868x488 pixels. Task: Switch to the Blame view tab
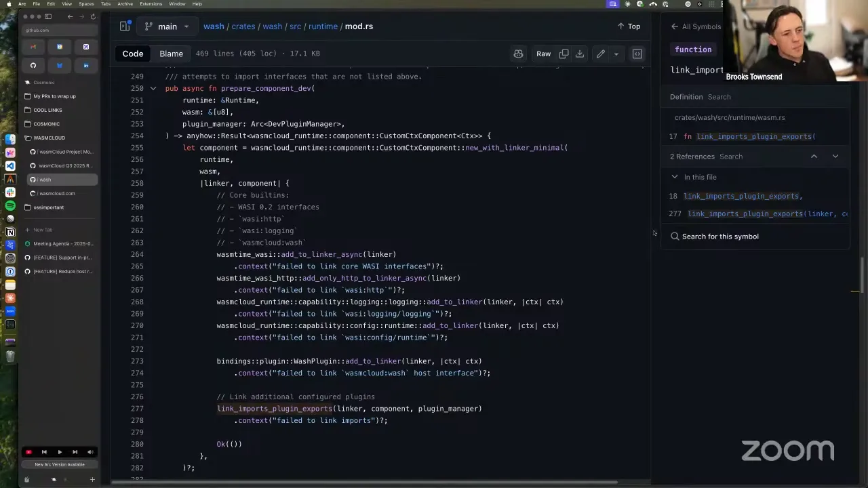click(x=171, y=54)
